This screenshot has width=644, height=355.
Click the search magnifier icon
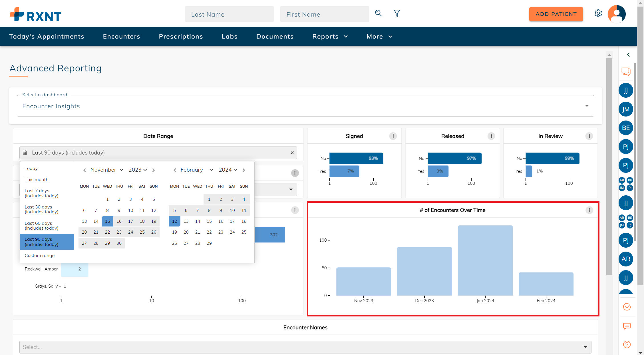[378, 13]
